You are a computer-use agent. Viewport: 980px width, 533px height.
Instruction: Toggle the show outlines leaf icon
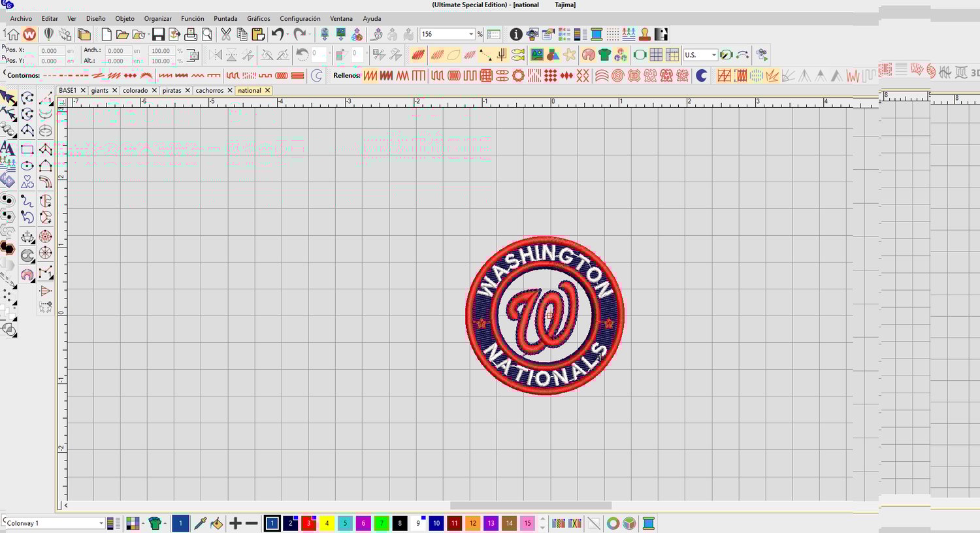point(453,55)
